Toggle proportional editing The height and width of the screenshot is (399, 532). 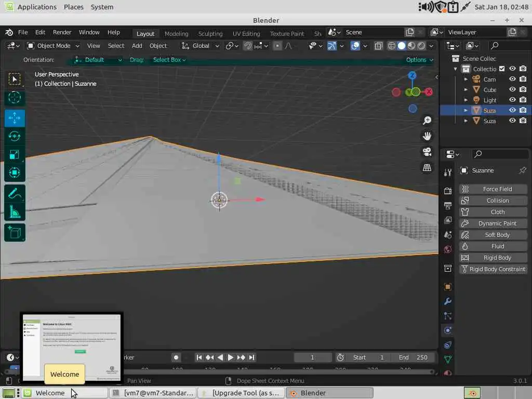[x=277, y=46]
